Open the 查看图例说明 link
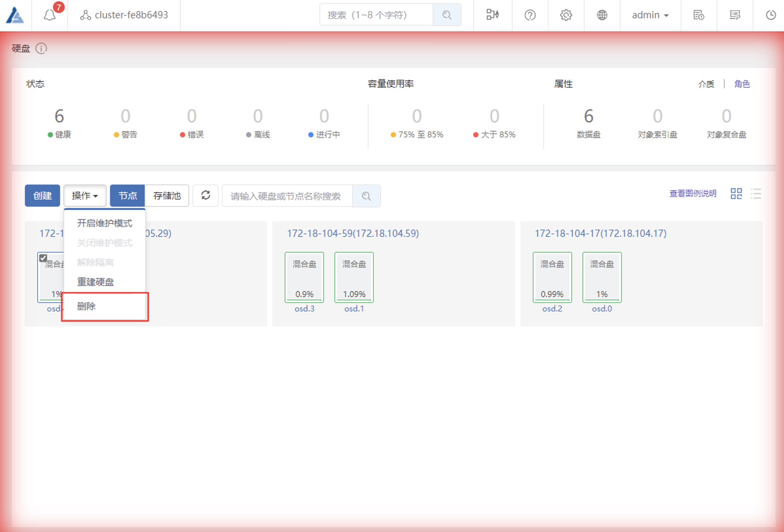 pyautogui.click(x=692, y=193)
